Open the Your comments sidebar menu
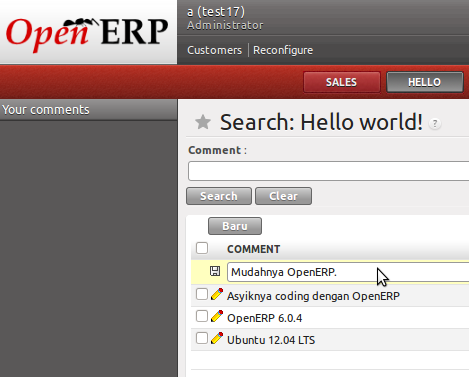The image size is (469, 377). (88, 110)
